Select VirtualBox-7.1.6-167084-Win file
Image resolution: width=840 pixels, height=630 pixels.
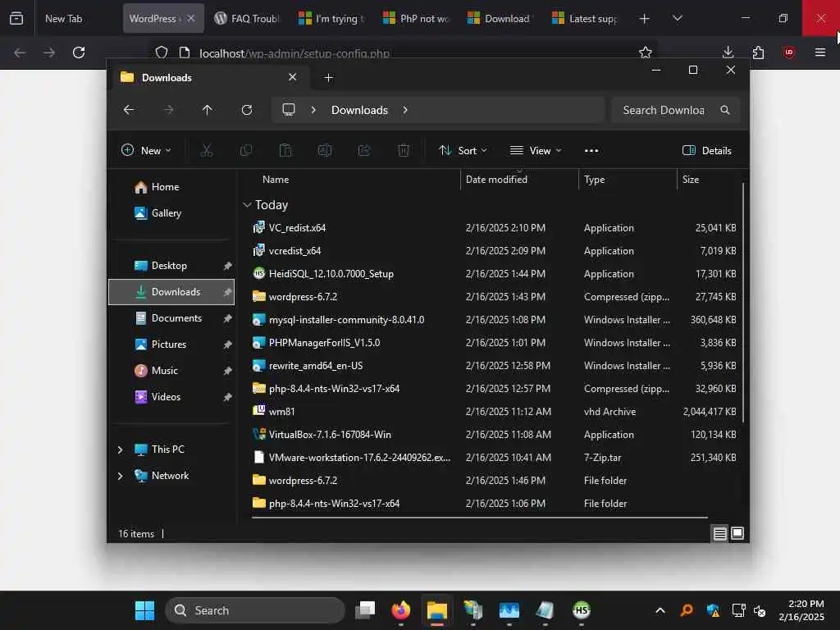click(330, 435)
